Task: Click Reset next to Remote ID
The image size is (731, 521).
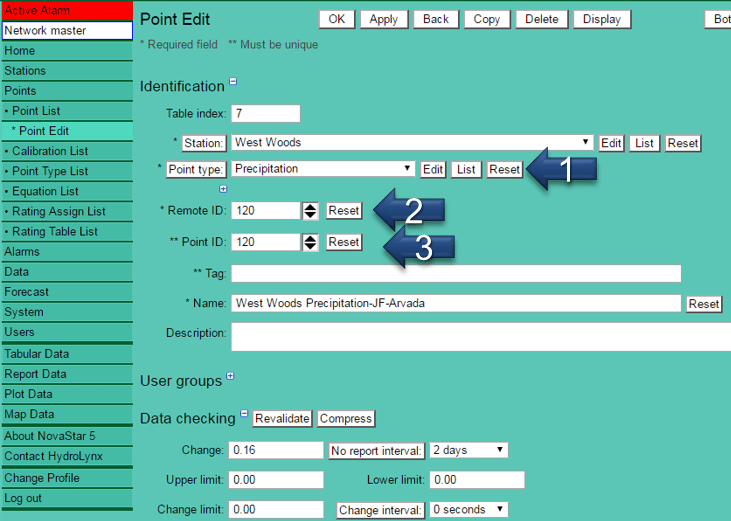Action: point(344,211)
